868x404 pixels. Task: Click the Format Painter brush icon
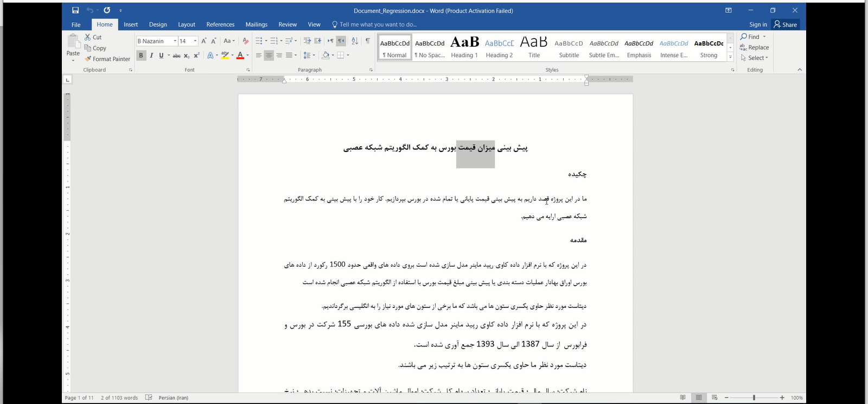coord(88,59)
